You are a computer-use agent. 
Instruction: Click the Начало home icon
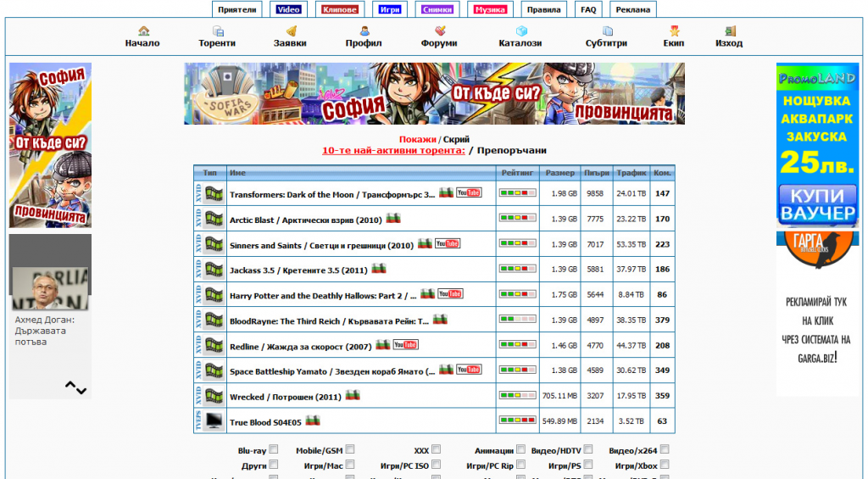[142, 31]
